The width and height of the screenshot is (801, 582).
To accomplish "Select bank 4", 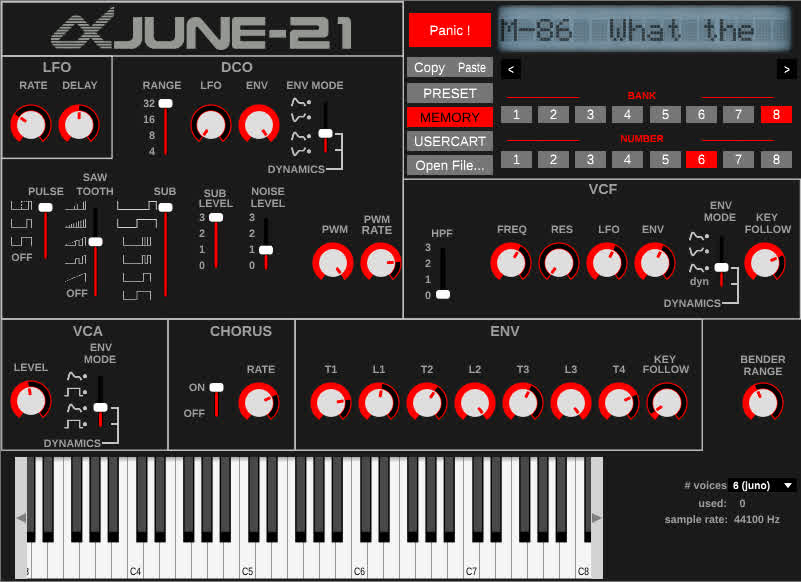I will coord(627,114).
